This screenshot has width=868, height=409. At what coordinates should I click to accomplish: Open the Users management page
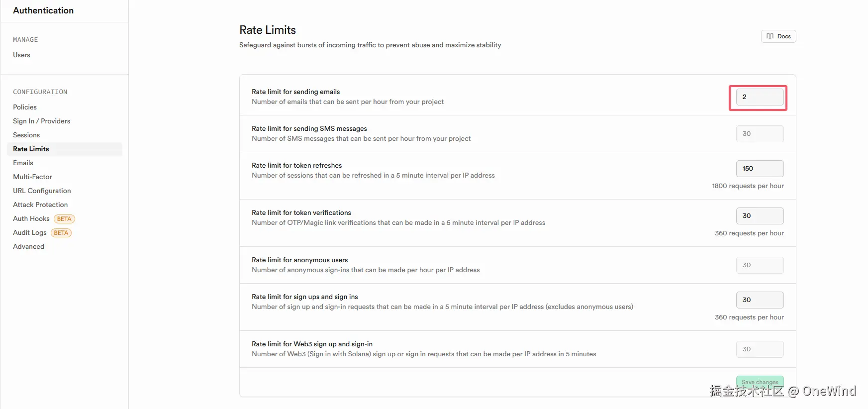click(21, 55)
